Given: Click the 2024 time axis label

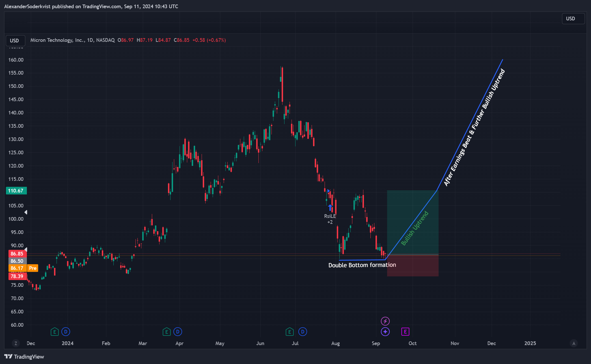Looking at the screenshot, I should [x=68, y=343].
